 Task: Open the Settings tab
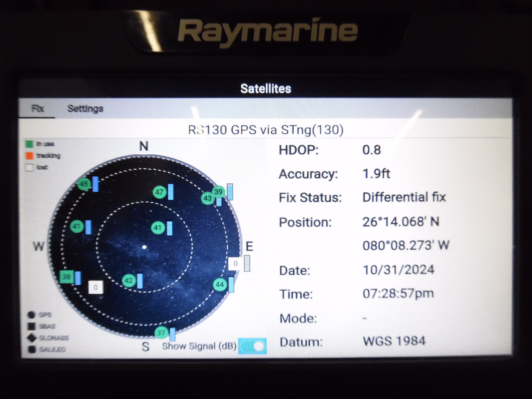[85, 109]
